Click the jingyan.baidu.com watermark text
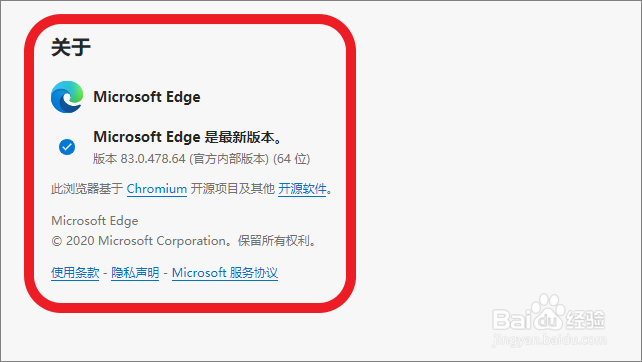642x362 pixels. pyautogui.click(x=549, y=339)
